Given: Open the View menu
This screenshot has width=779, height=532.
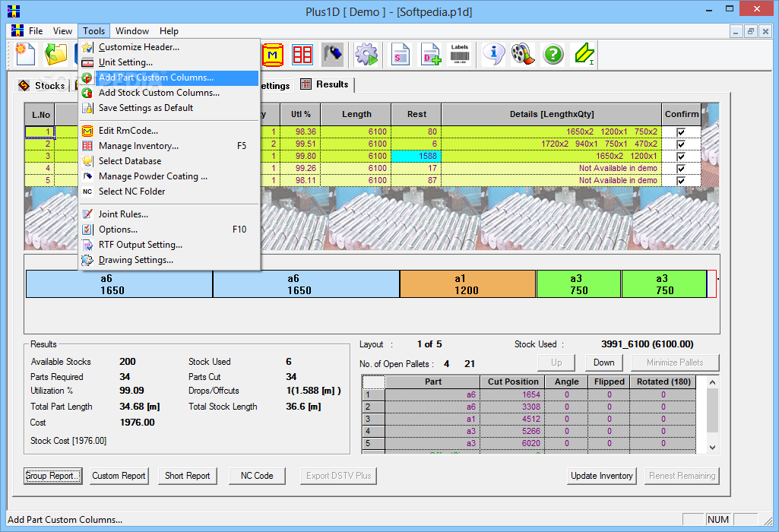Looking at the screenshot, I should pos(62,31).
